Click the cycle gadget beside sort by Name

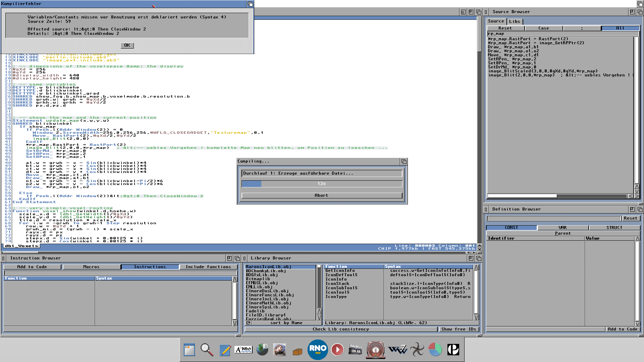[248, 323]
